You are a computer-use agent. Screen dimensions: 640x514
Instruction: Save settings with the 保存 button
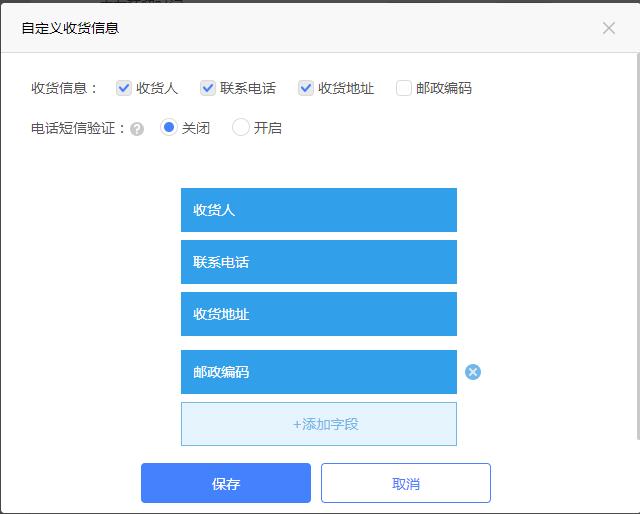pos(226,483)
